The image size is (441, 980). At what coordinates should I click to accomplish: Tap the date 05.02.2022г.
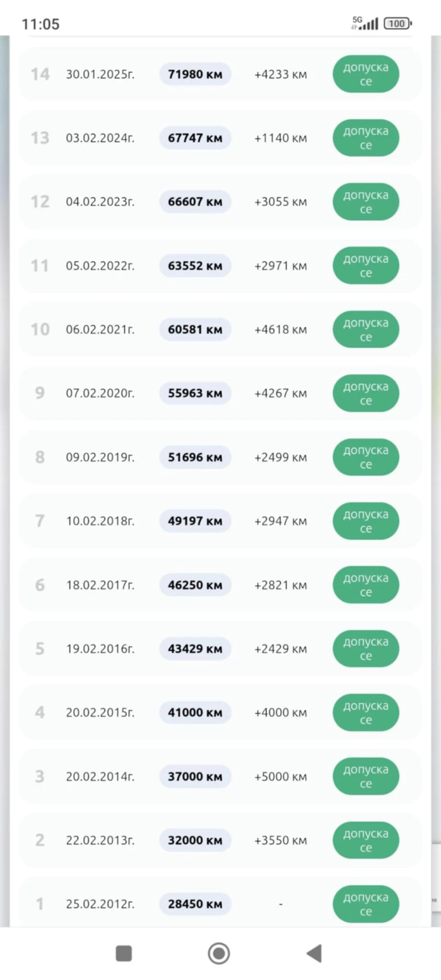(x=100, y=266)
